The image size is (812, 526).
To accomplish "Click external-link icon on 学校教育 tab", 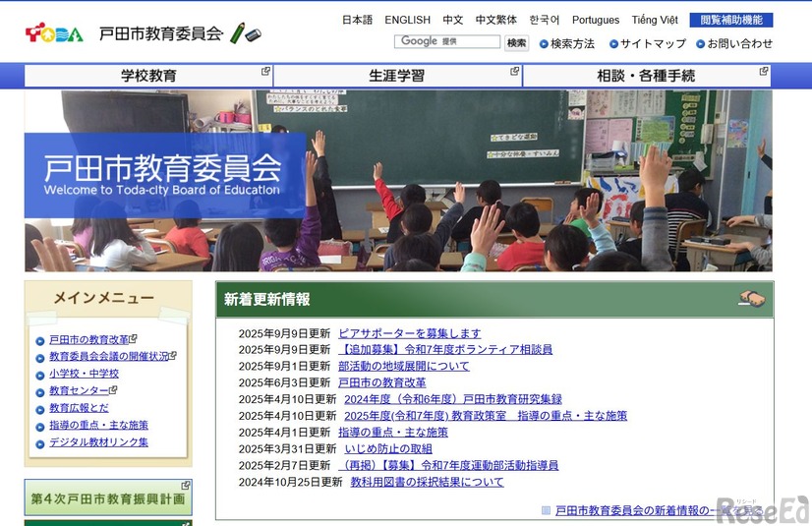I will [265, 71].
